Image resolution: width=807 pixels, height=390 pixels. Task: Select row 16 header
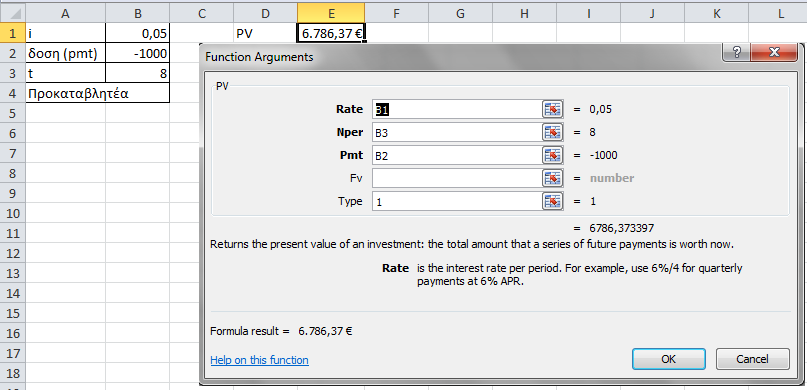(x=13, y=334)
